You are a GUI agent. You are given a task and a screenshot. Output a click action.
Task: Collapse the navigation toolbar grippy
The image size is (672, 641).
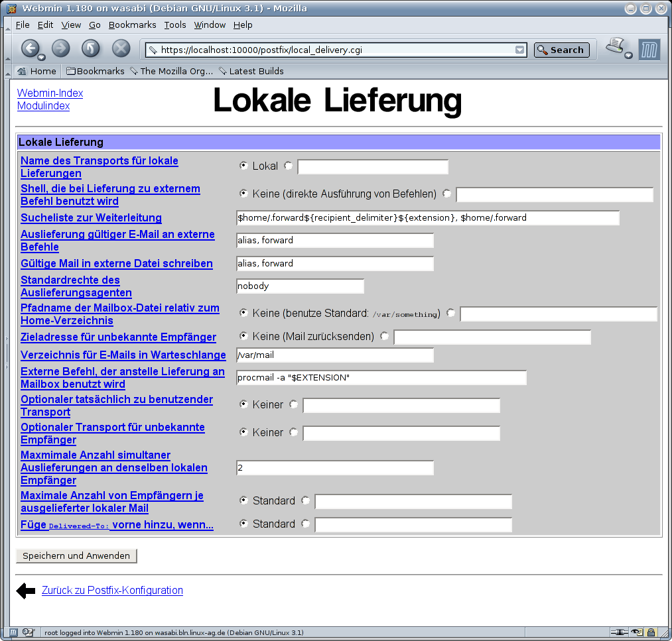[7, 48]
